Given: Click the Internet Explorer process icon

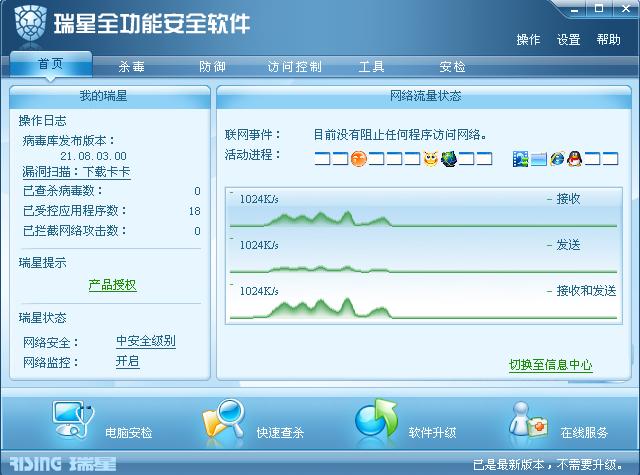Looking at the screenshot, I should coord(557,159).
